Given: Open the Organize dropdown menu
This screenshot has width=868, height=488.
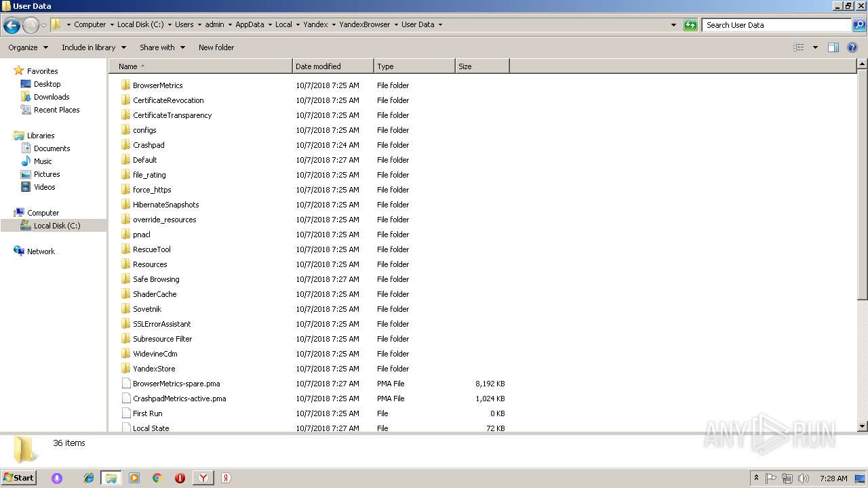Looking at the screenshot, I should pyautogui.click(x=28, y=47).
